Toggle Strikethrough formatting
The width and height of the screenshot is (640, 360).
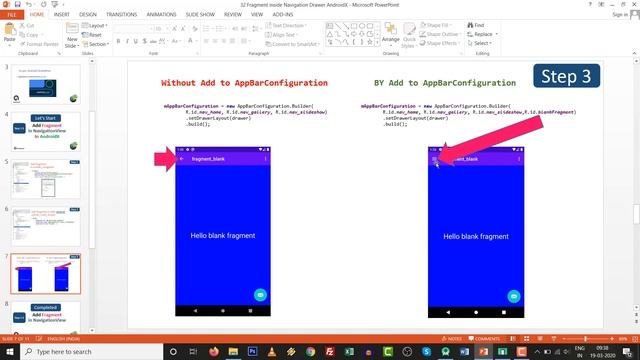tap(153, 41)
